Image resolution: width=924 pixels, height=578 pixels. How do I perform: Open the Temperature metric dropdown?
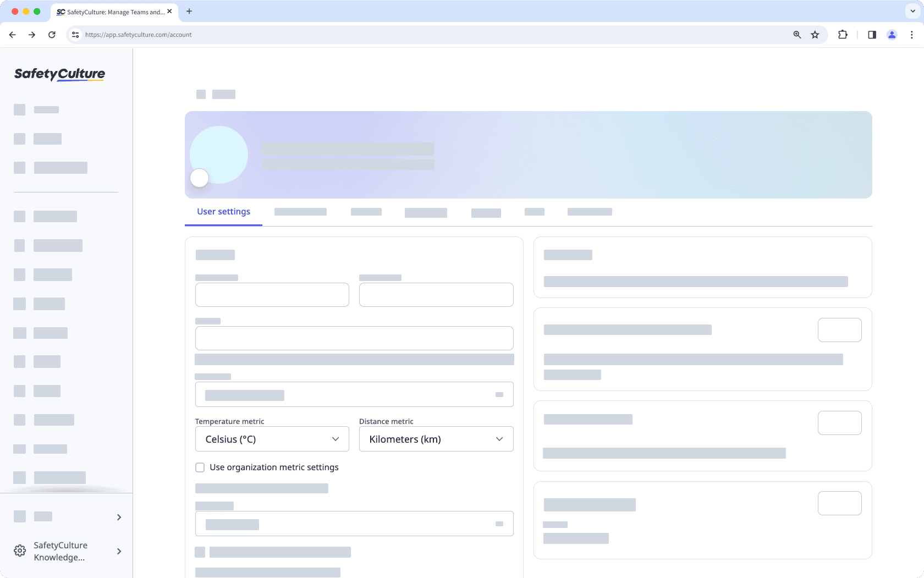click(272, 439)
